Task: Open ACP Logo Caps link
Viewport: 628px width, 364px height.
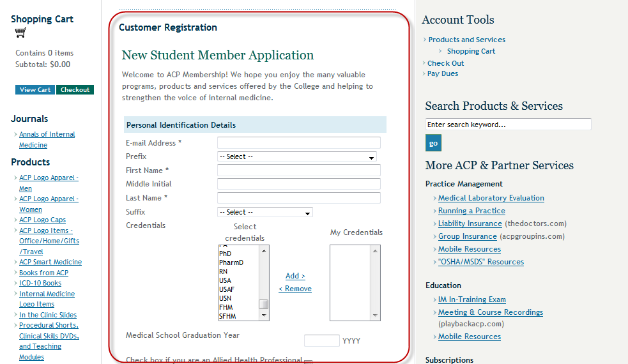Action: coord(42,220)
